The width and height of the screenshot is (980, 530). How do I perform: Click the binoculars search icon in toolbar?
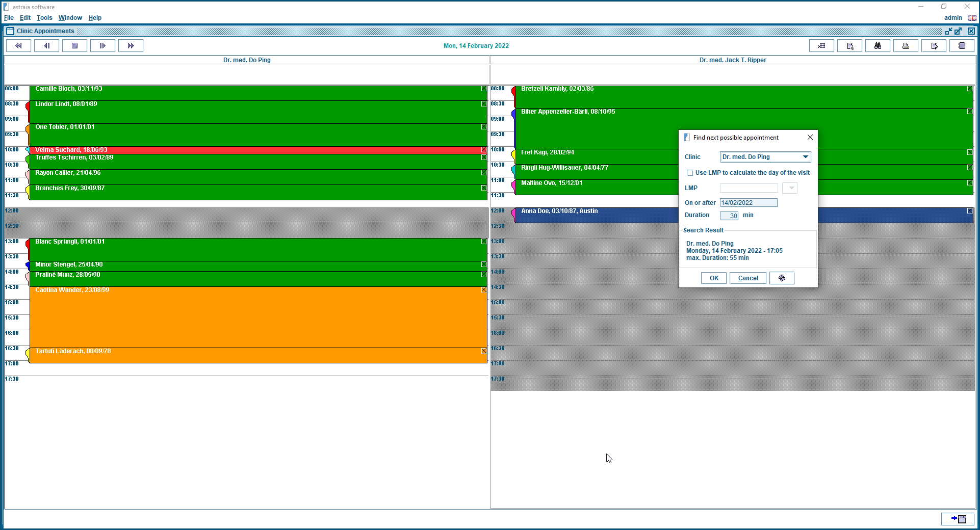tap(878, 46)
